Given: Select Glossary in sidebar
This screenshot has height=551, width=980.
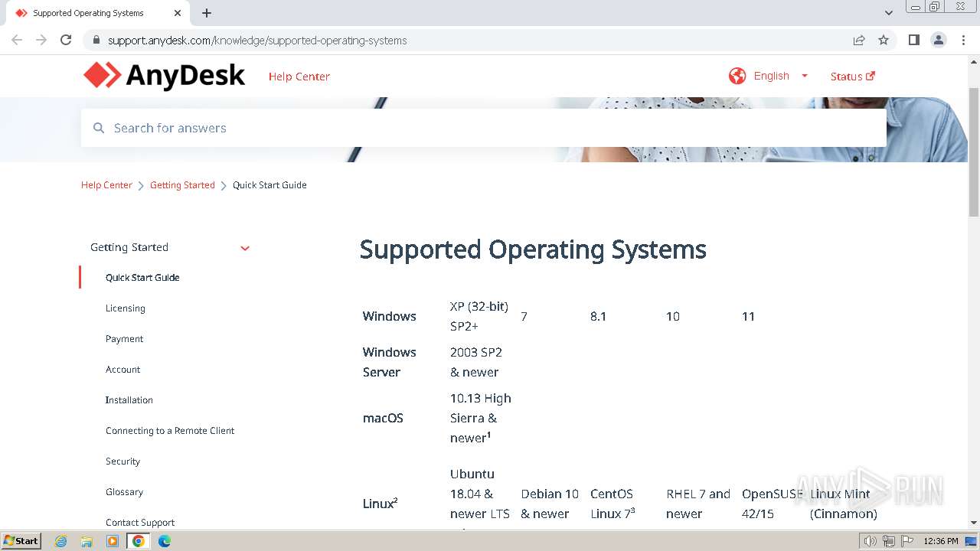Looking at the screenshot, I should [x=124, y=492].
